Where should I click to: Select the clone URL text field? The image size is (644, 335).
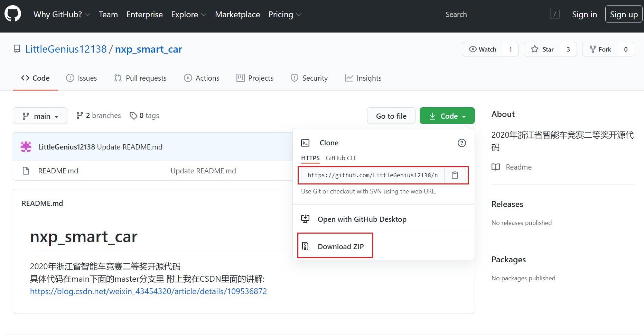[373, 175]
